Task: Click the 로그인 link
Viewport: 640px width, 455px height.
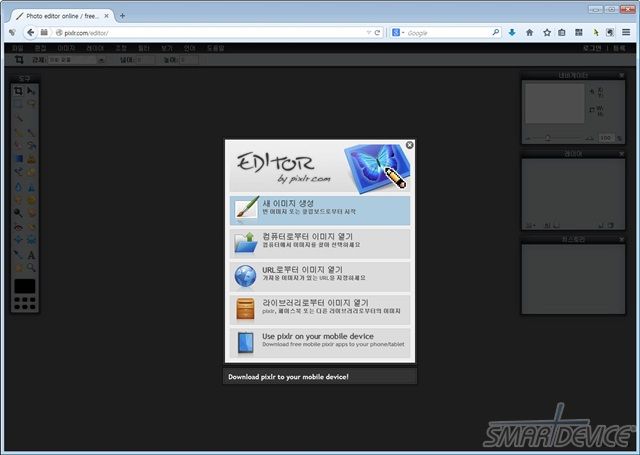Action: click(x=592, y=48)
